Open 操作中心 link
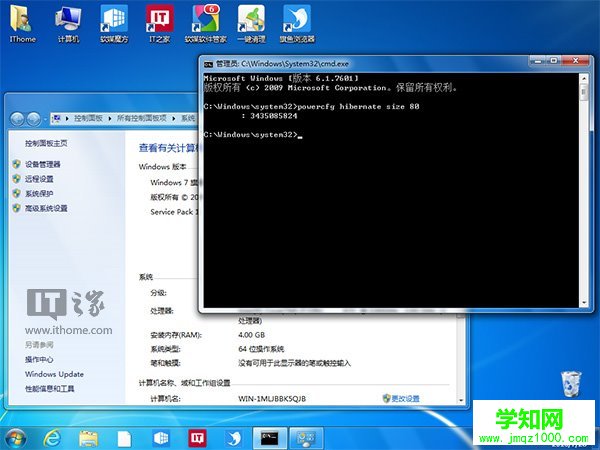 coord(39,359)
